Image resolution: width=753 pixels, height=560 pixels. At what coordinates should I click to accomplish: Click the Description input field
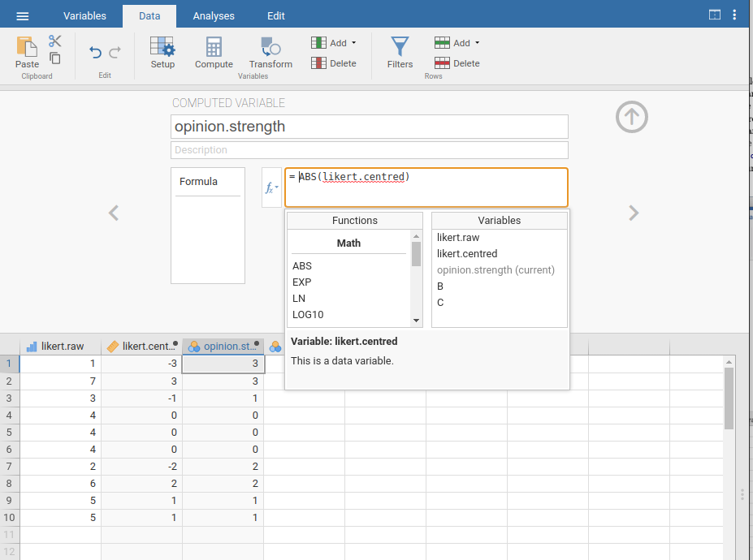point(370,149)
